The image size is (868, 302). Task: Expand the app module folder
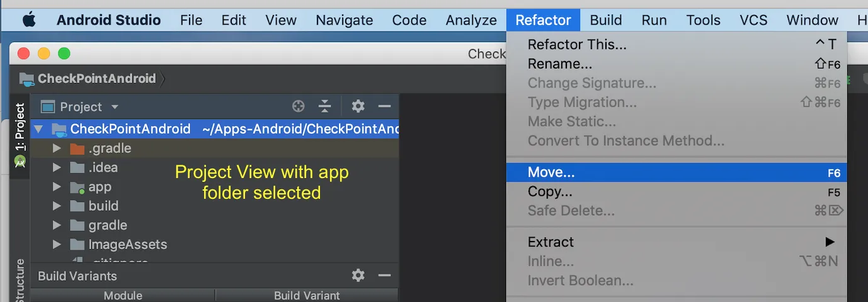[57, 187]
